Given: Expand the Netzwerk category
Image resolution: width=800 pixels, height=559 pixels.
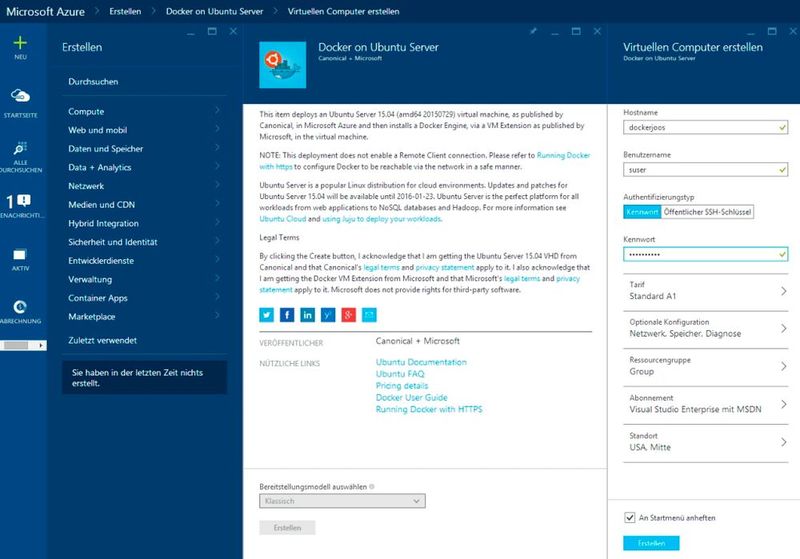Looking at the screenshot, I should coord(144,186).
